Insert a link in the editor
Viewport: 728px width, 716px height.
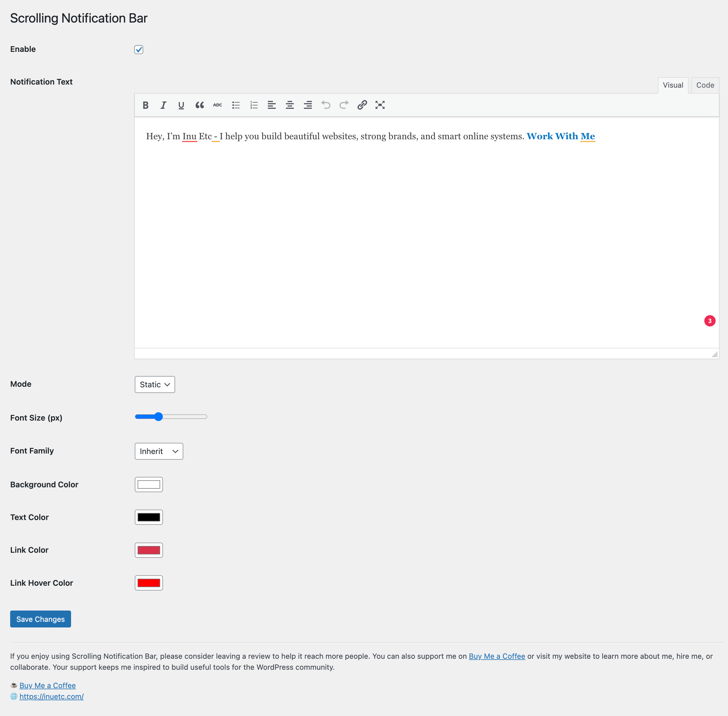pos(362,105)
